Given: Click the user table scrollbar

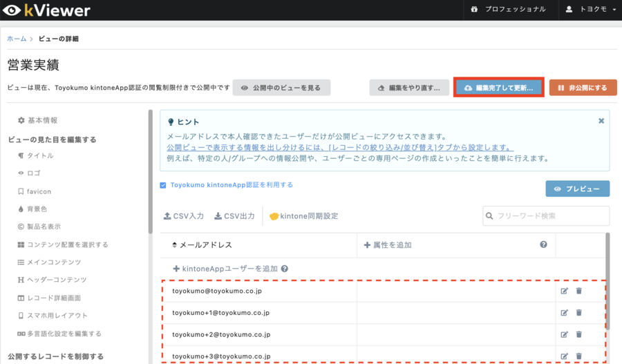Looking at the screenshot, I should coord(607,281).
